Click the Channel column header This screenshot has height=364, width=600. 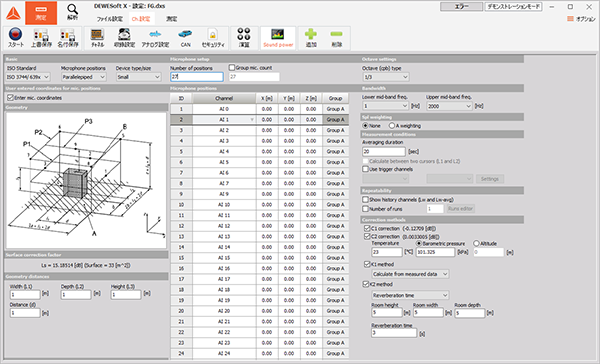tap(224, 98)
